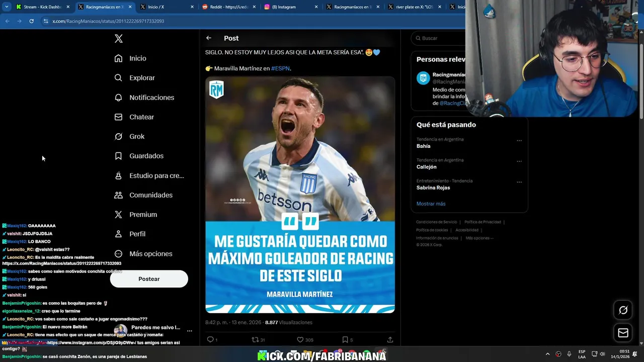
Task: Open floating Grok button at bottom right
Action: [x=623, y=310]
